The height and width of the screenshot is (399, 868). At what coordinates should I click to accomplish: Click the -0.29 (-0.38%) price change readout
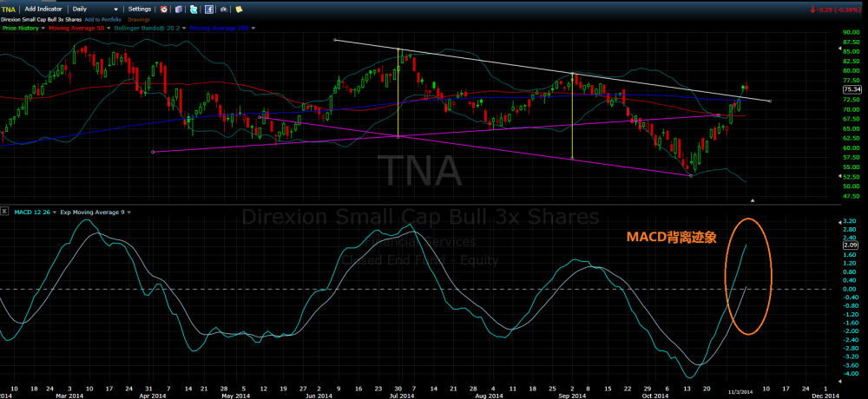pos(836,10)
